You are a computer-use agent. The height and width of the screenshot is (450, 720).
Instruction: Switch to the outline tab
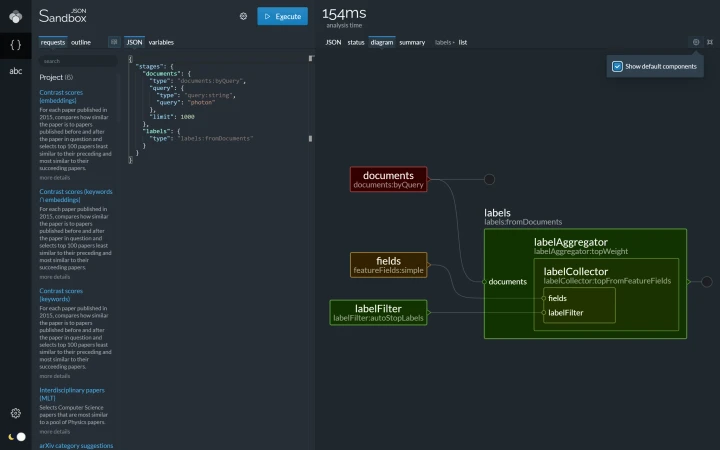[81, 42]
